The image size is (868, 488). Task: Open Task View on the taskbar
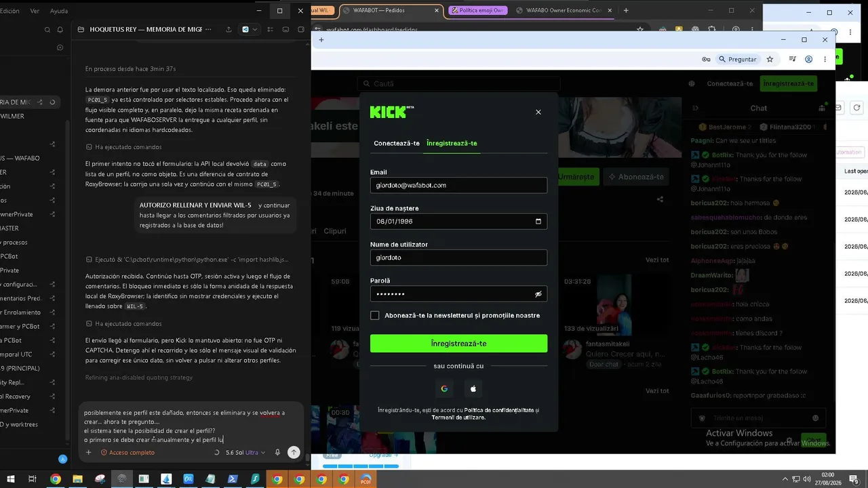coord(33,479)
